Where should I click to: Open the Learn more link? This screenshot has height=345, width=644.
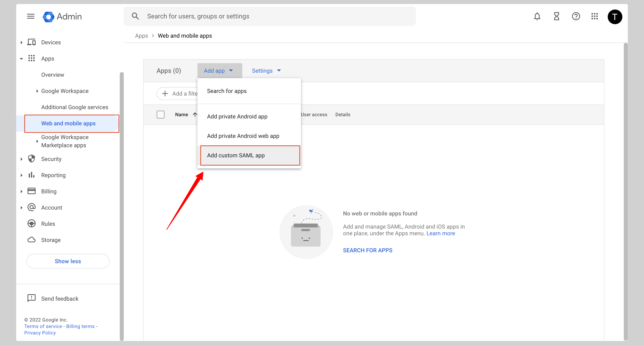[441, 233]
